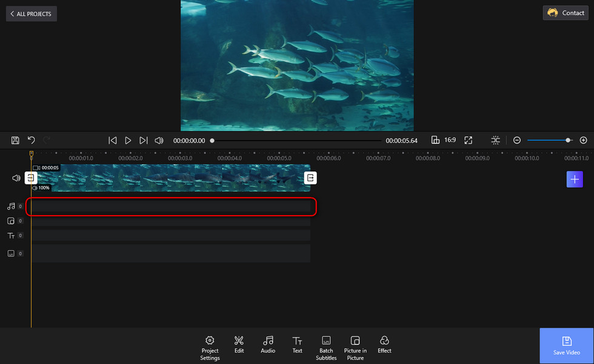Click the video preview image

point(297,65)
